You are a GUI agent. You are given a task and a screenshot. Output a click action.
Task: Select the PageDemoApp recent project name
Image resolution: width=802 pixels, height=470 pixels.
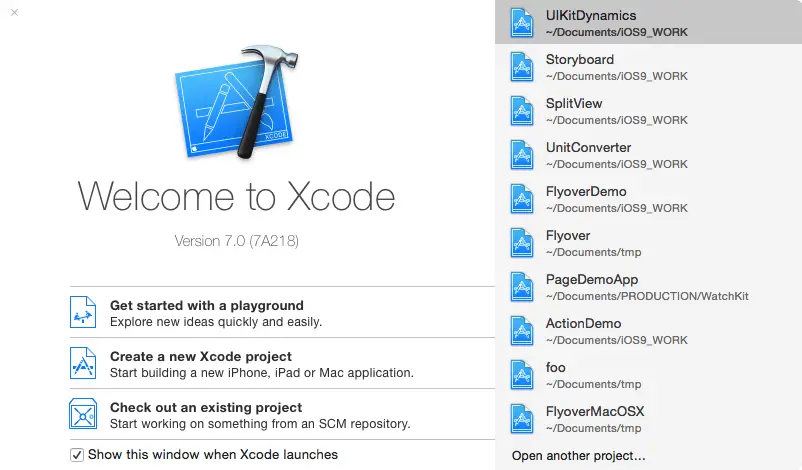point(592,280)
